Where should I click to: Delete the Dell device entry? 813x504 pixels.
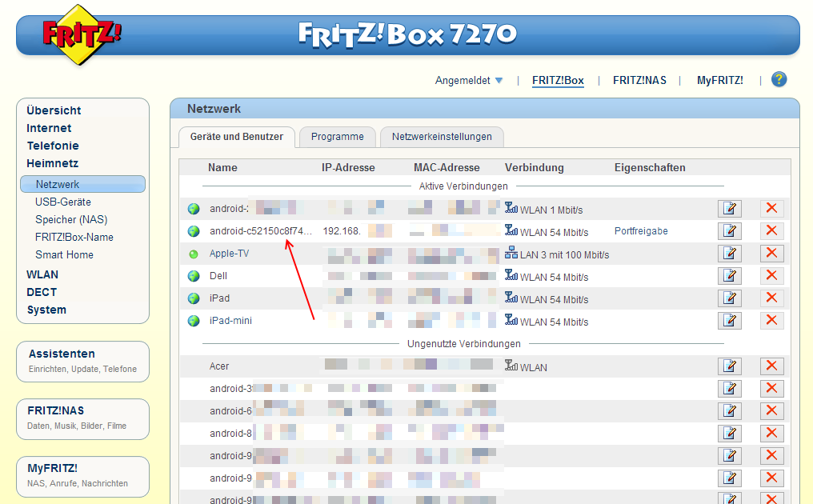[771, 275]
